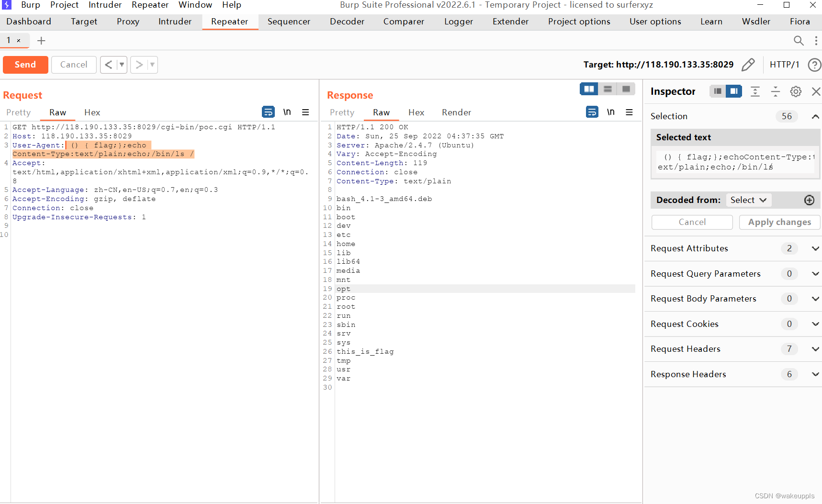Open the Project options tab
This screenshot has width=822, height=504.
[579, 22]
